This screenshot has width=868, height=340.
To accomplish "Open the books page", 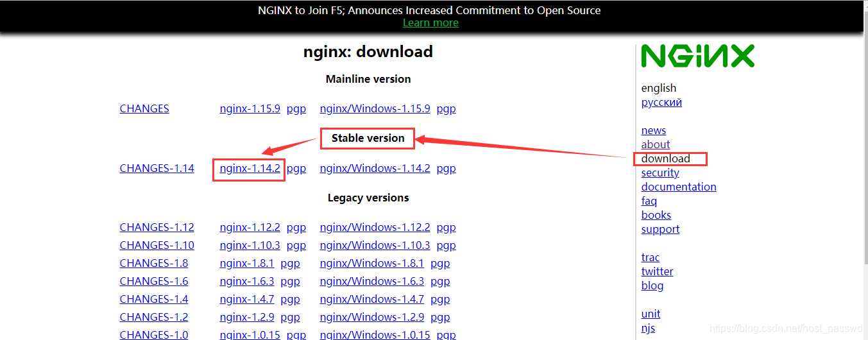I will coord(656,215).
